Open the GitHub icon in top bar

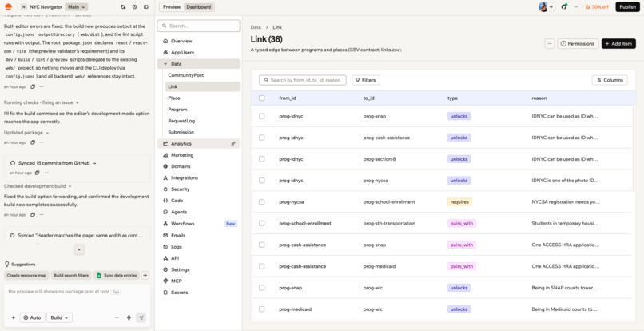pos(564,7)
